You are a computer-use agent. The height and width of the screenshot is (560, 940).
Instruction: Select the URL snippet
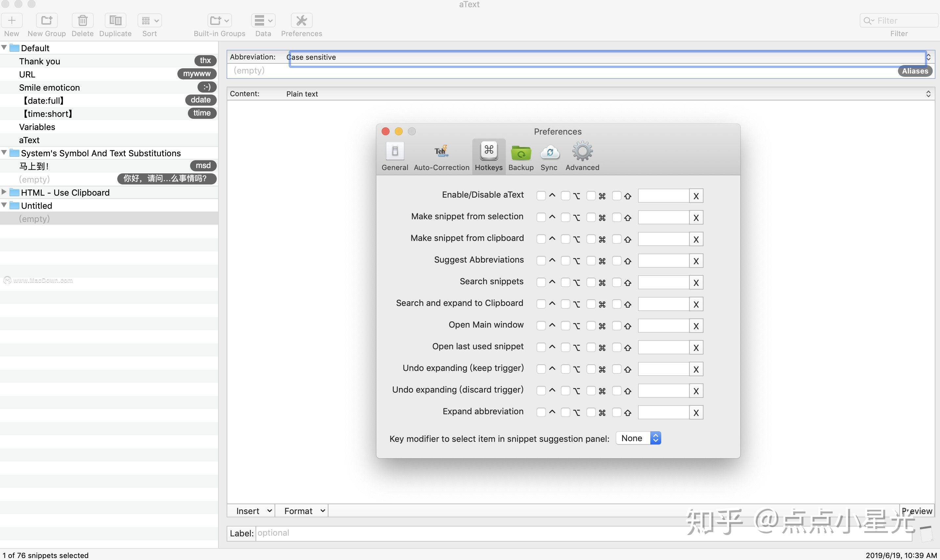pyautogui.click(x=109, y=74)
